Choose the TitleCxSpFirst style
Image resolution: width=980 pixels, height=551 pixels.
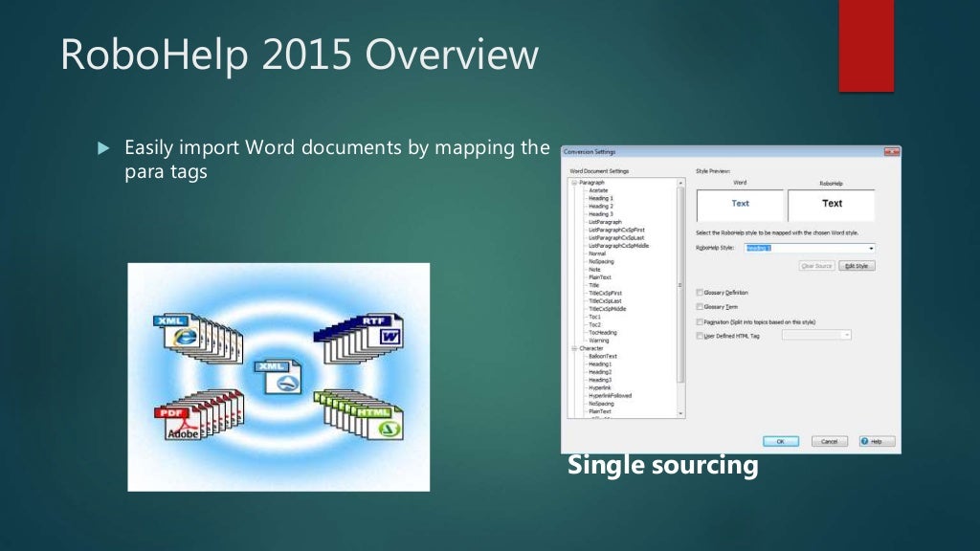coord(605,293)
